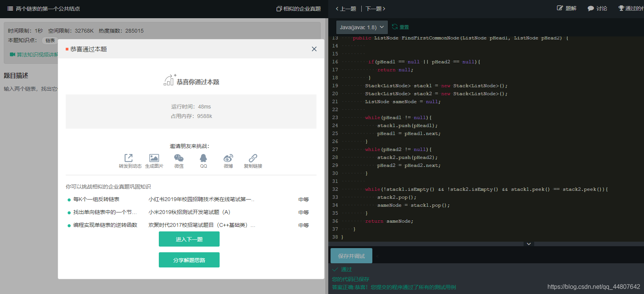Close the congratulations dialog
Image resolution: width=644 pixels, height=294 pixels.
tap(314, 49)
